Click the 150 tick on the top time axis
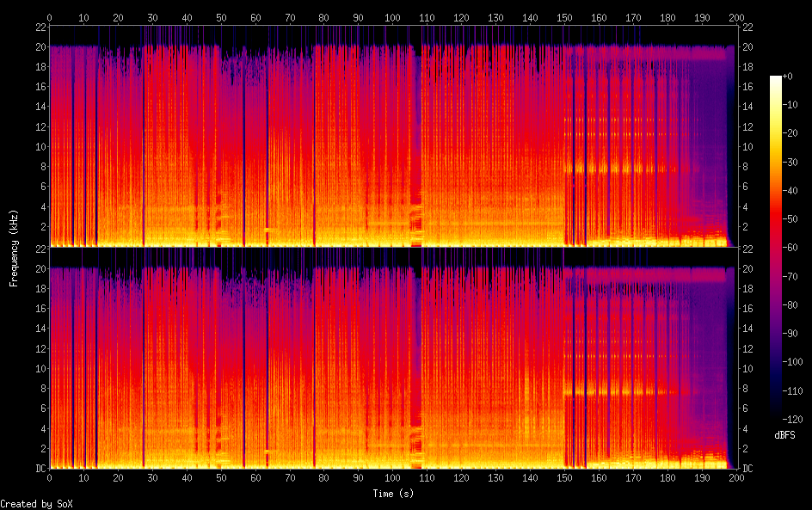The height and width of the screenshot is (510, 812). pos(565,17)
